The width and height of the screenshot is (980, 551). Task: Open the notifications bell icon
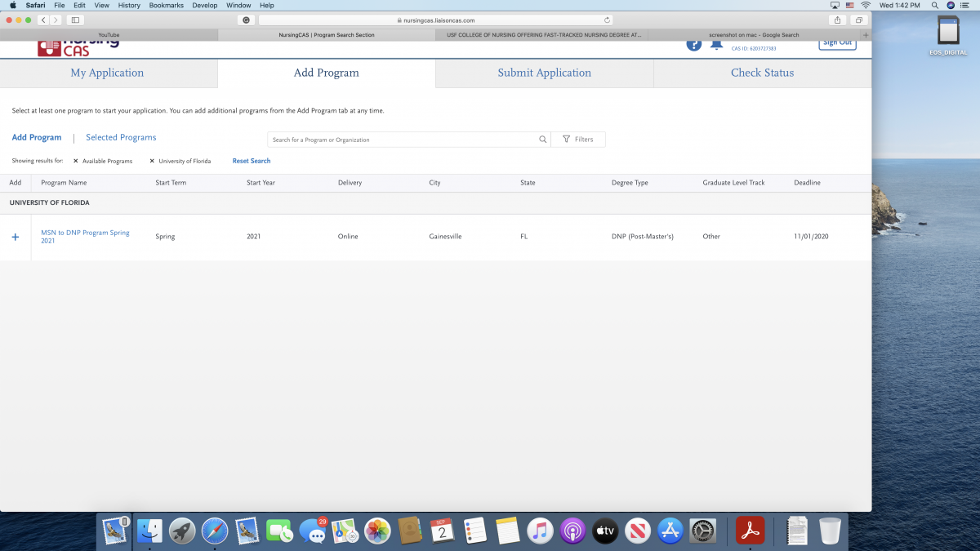point(716,44)
